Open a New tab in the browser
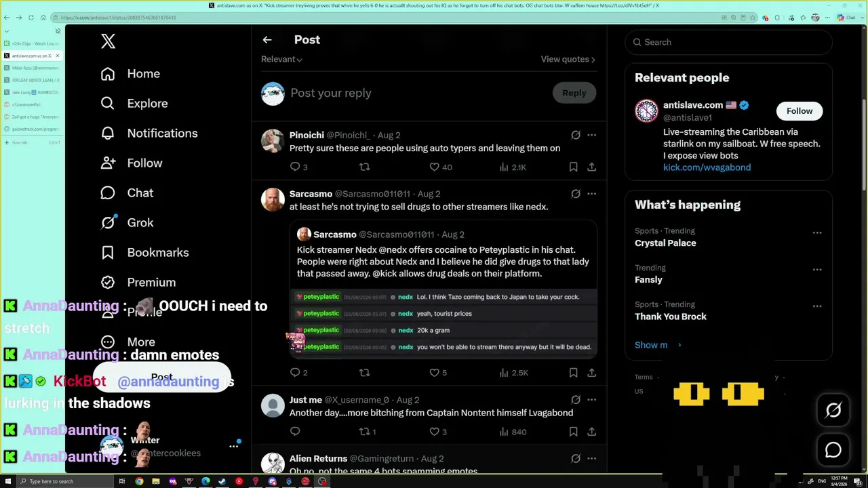This screenshot has height=488, width=868. pyautogui.click(x=33, y=142)
